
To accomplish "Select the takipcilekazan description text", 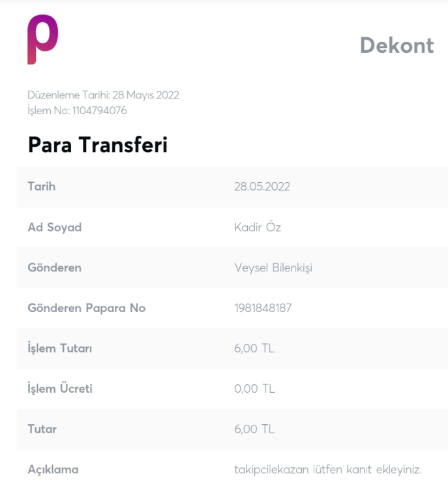I will pyautogui.click(x=328, y=470).
